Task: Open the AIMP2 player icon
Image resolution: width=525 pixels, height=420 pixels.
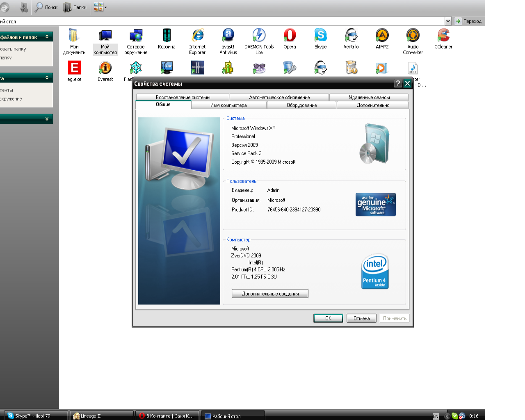Action: tap(382, 39)
